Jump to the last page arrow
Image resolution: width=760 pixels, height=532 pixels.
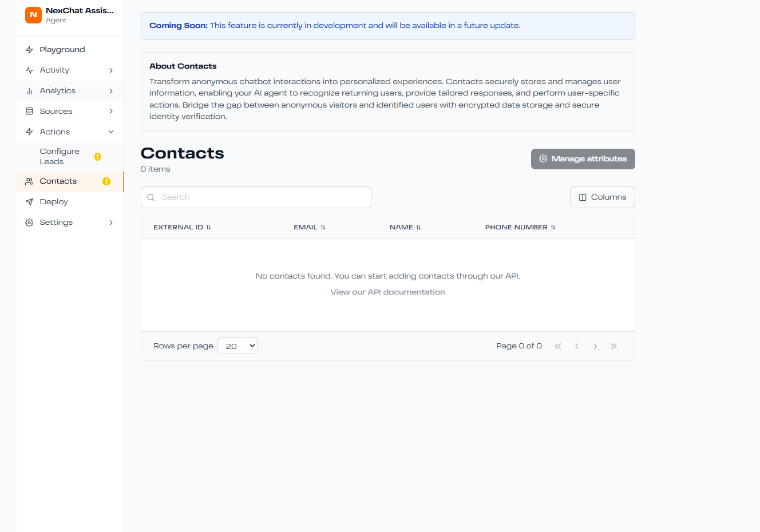click(613, 346)
